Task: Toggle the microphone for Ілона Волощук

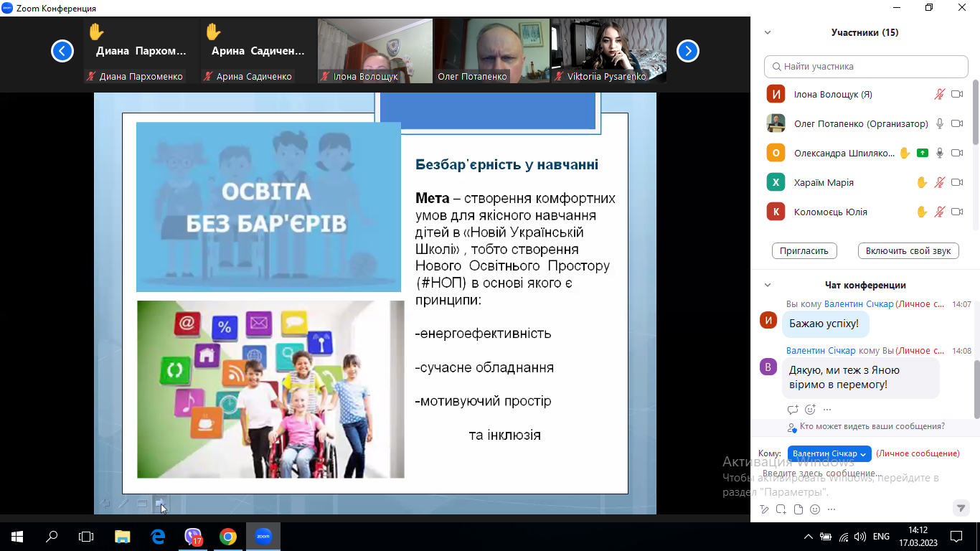Action: (940, 94)
